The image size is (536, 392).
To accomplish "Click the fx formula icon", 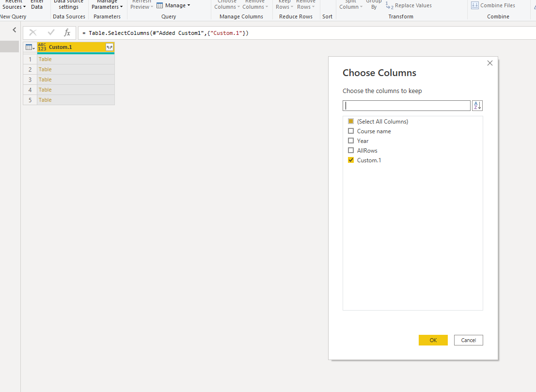I will pos(67,33).
